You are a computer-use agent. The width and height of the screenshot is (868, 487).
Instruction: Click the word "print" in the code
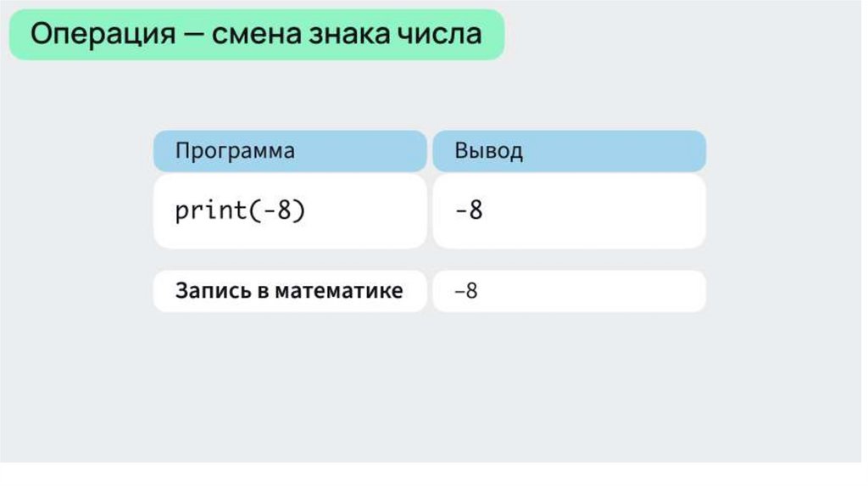coord(210,211)
